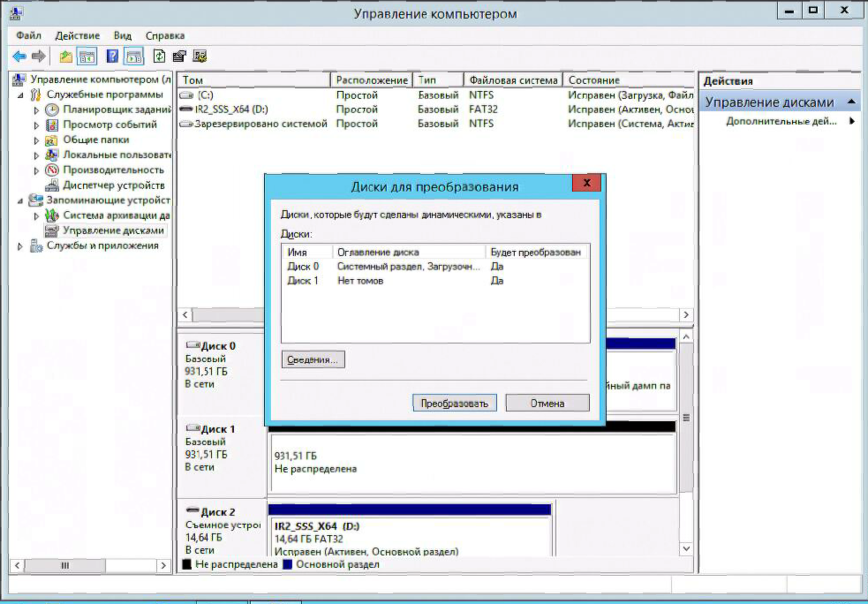Image resolution: width=868 pixels, height=604 pixels.
Task: Toggle the Show/Hide Action Pane icon
Action: [133, 56]
